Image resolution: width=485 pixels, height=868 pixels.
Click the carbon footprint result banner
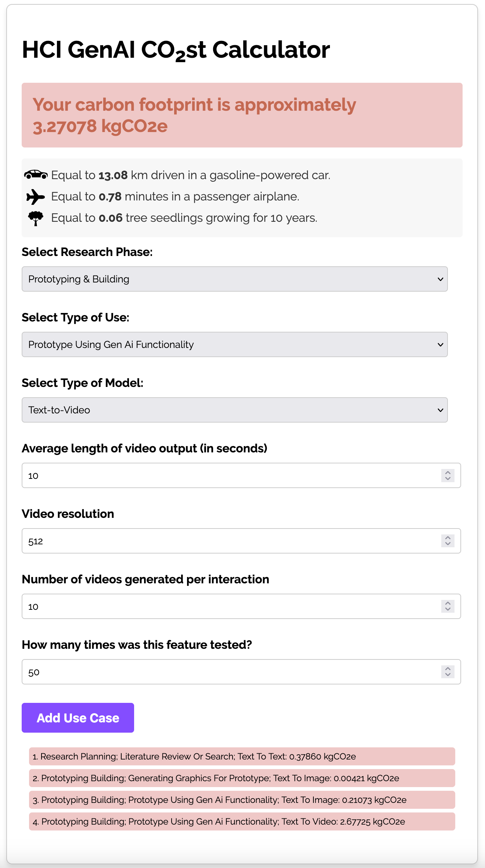(242, 115)
